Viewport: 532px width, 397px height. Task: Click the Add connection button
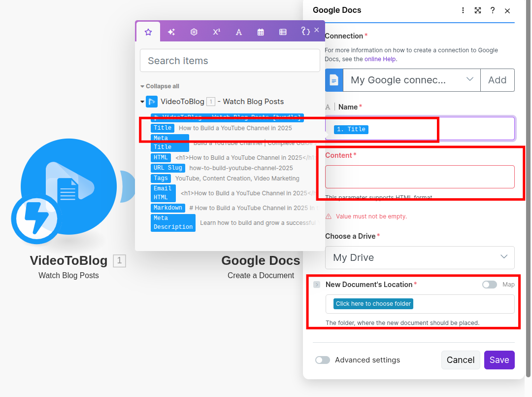click(x=498, y=80)
